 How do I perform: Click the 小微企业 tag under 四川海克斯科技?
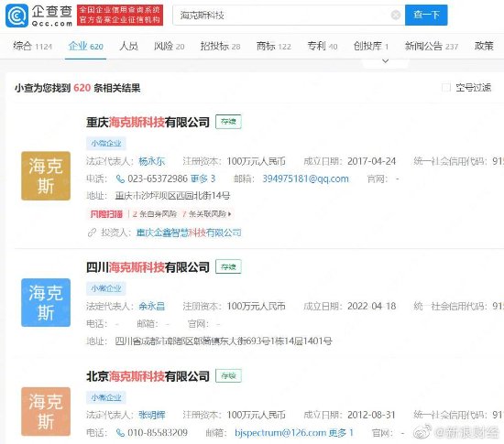click(x=105, y=288)
